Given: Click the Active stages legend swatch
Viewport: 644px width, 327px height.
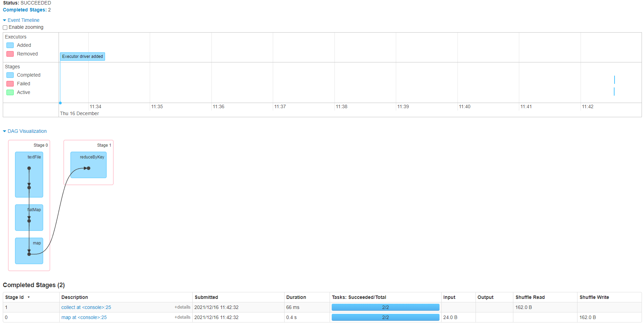Looking at the screenshot, I should point(10,93).
